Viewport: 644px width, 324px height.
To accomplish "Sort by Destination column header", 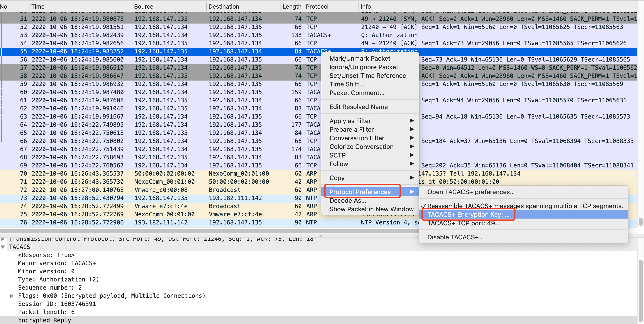I will (x=244, y=7).
